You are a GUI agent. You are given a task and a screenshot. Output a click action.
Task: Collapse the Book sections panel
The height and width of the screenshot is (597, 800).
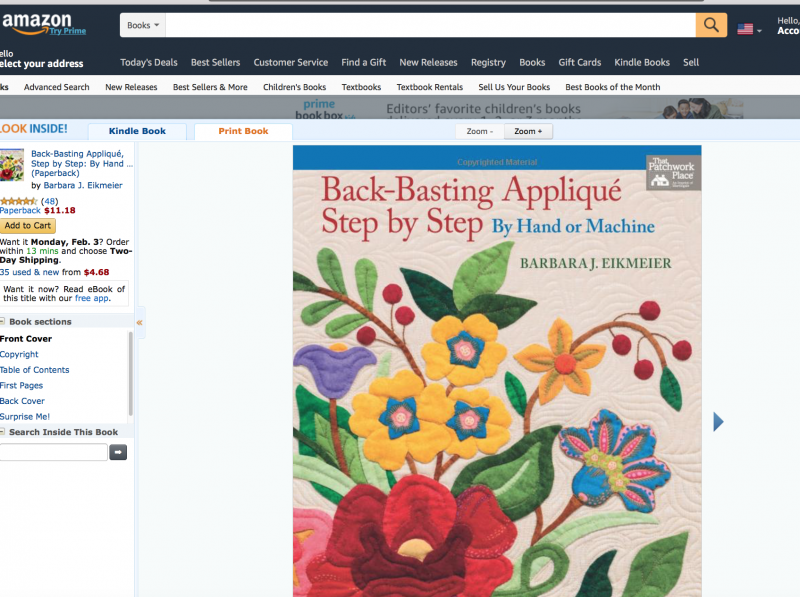click(x=3, y=322)
